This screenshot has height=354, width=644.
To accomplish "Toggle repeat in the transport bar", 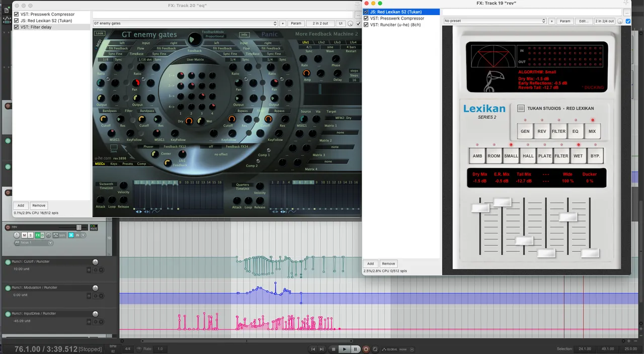I will pyautogui.click(x=375, y=349).
